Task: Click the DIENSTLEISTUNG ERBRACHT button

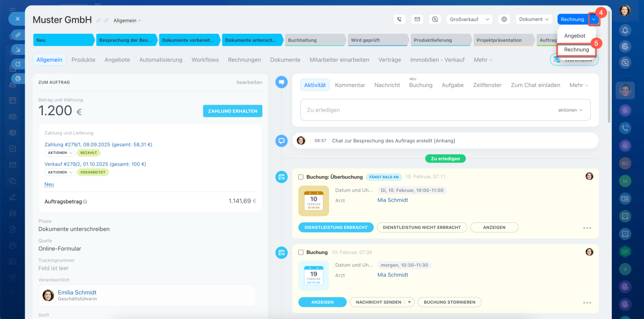Action: click(336, 227)
